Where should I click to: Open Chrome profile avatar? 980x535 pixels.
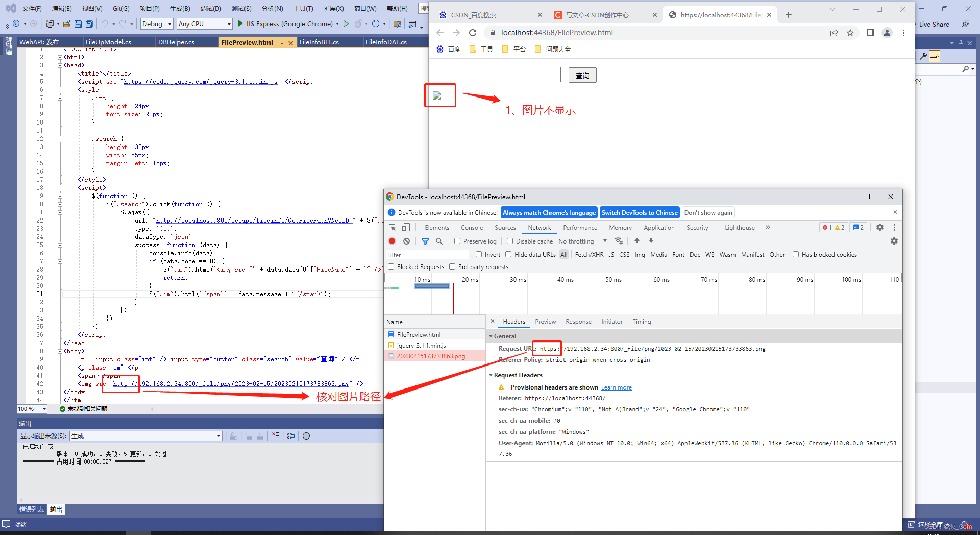click(x=887, y=33)
